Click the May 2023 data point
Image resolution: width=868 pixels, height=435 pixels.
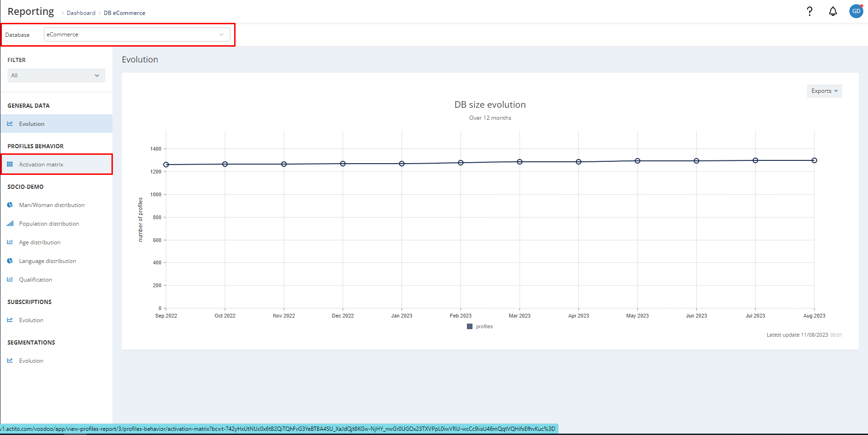click(x=638, y=161)
